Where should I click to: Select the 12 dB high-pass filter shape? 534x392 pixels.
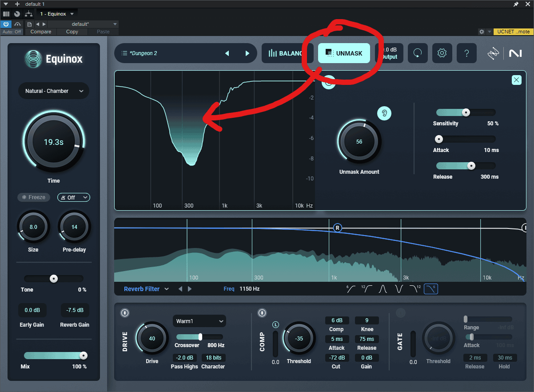point(367,289)
